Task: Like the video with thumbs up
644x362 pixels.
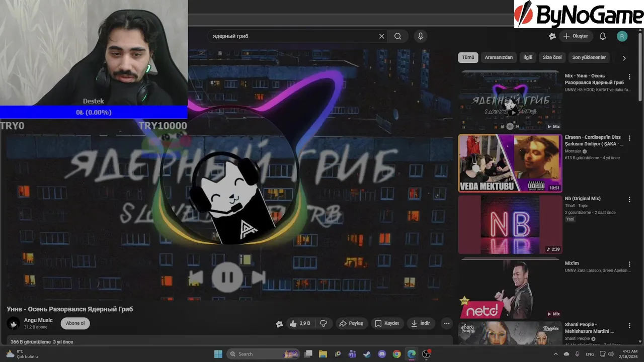Action: [300, 323]
